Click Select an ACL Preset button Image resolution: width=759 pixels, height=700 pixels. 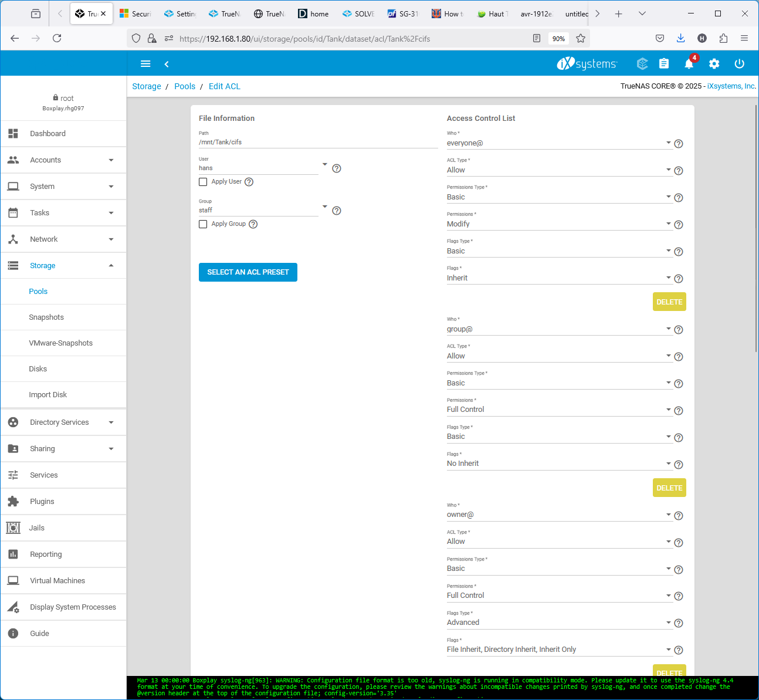point(248,272)
